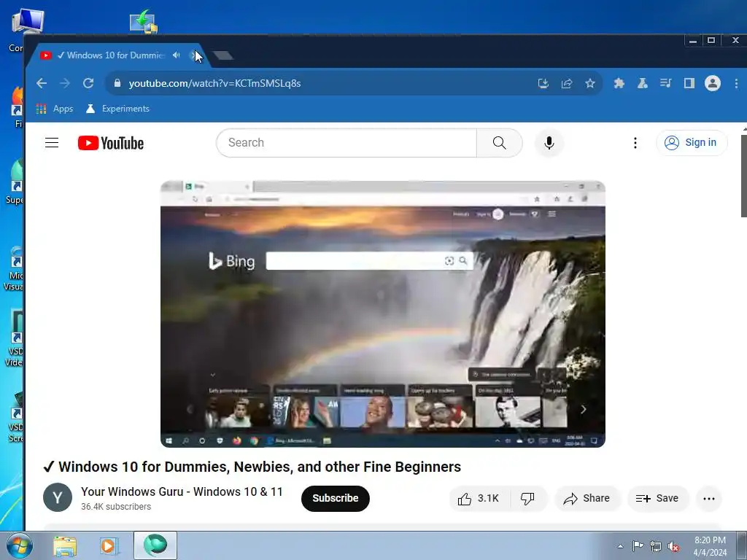Click 36.4K subscribers text
The height and width of the screenshot is (560, 747).
coord(116,507)
